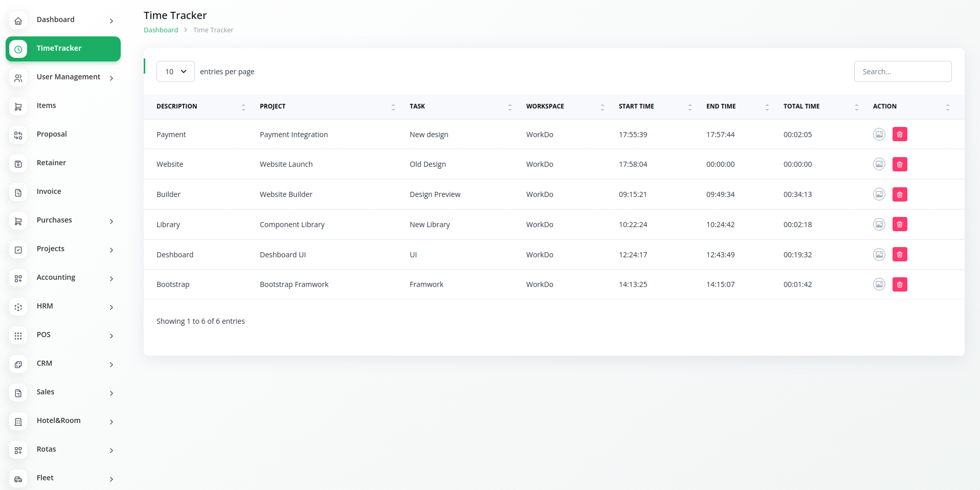This screenshot has height=490, width=980.
Task: Open the Invoice menu item
Action: 63,192
